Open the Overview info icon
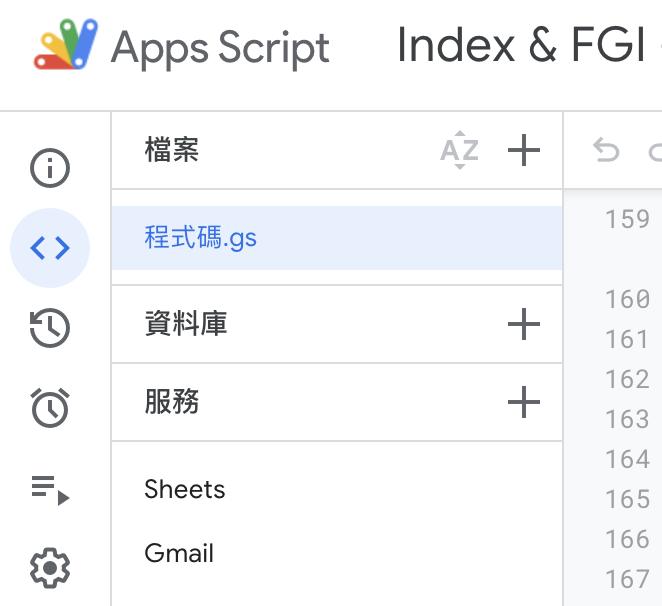 pyautogui.click(x=50, y=168)
